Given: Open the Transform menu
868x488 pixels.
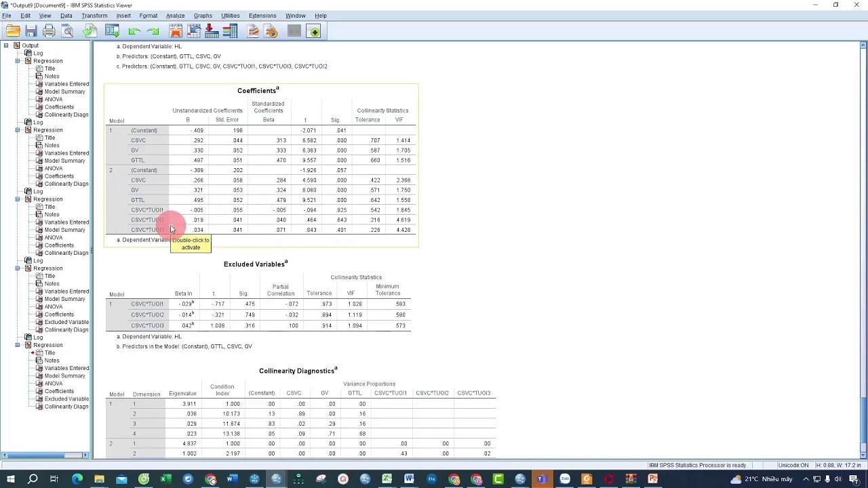Looking at the screenshot, I should tap(94, 16).
